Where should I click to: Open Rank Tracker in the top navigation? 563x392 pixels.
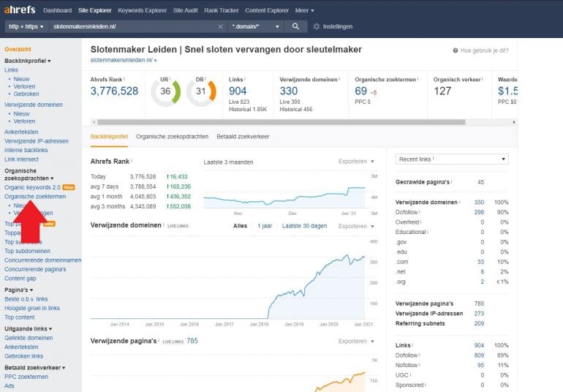[221, 10]
